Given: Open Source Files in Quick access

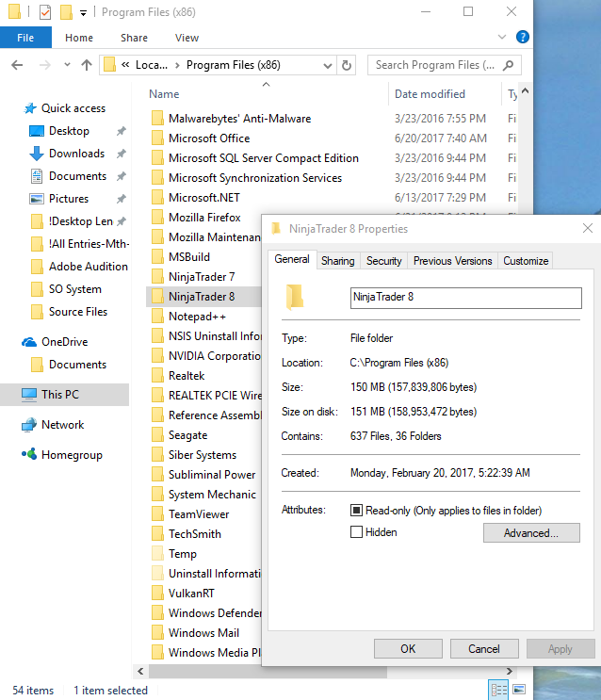Looking at the screenshot, I should point(70,312).
